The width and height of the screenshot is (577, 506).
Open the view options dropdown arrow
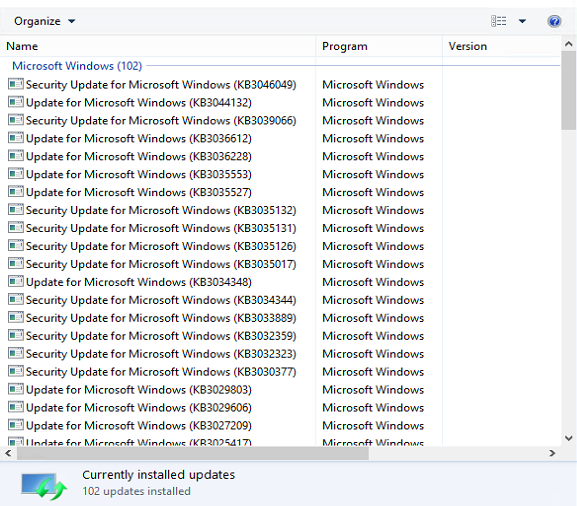[522, 21]
